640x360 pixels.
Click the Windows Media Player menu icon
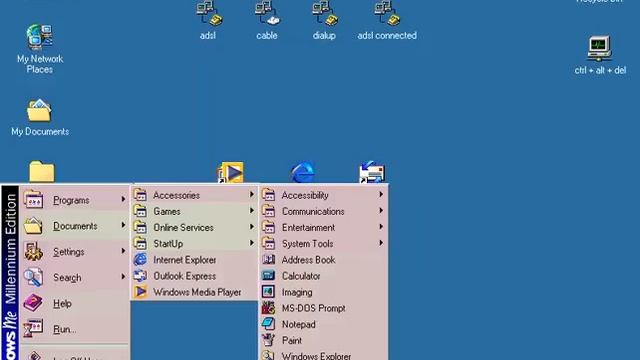point(140,292)
